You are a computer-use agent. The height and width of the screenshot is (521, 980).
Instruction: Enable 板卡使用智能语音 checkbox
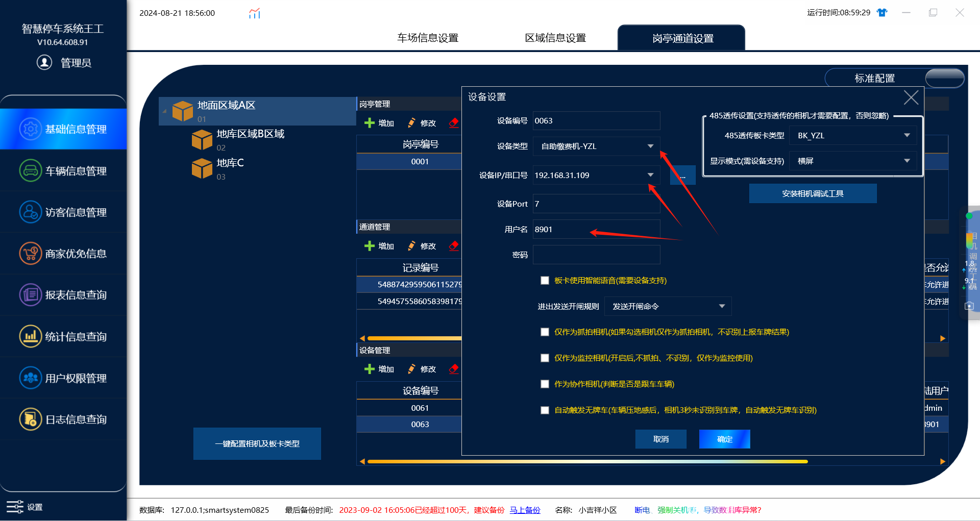(545, 281)
